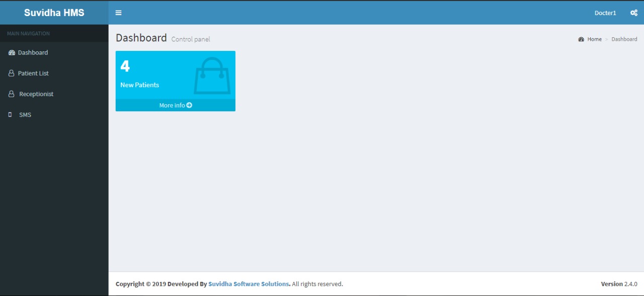
Task: Open Patient List from sidebar navigation
Action: tap(33, 73)
